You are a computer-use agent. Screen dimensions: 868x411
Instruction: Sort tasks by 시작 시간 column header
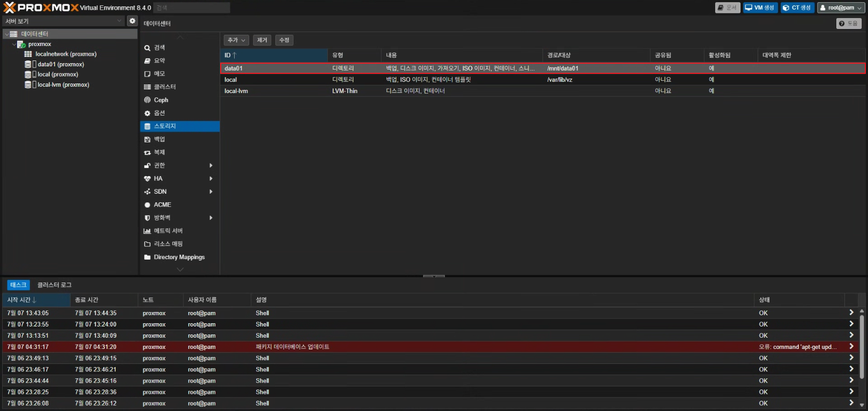(36, 300)
